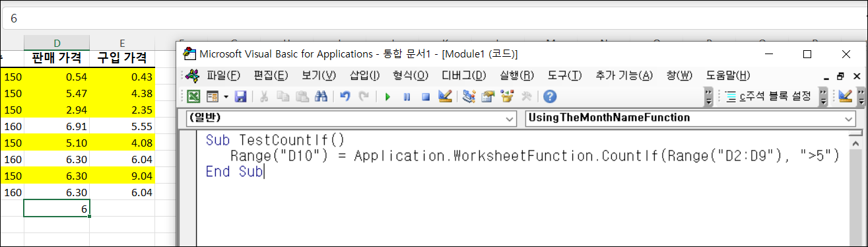Click the Copy toolbar icon
Image resolution: width=868 pixels, height=247 pixels.
coord(283,96)
